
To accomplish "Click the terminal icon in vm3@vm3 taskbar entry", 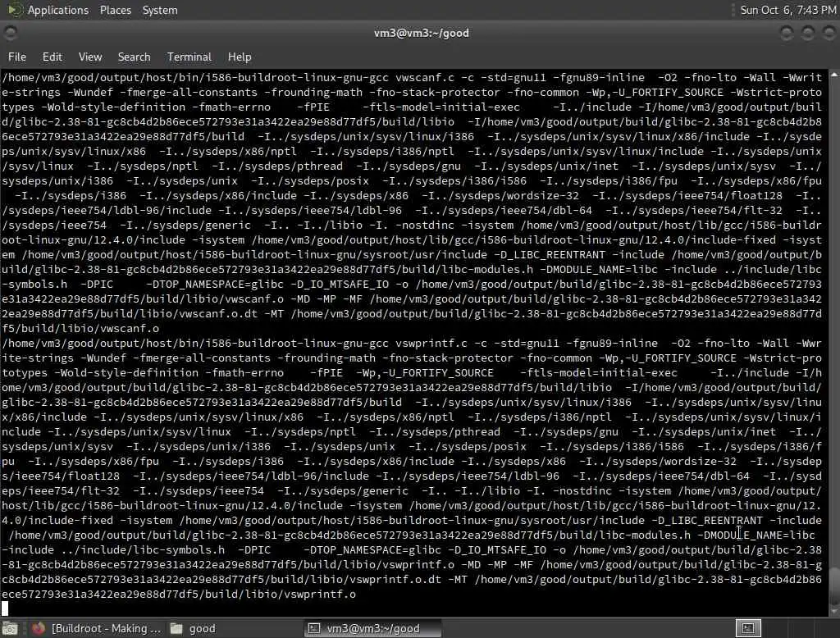I will (x=314, y=628).
